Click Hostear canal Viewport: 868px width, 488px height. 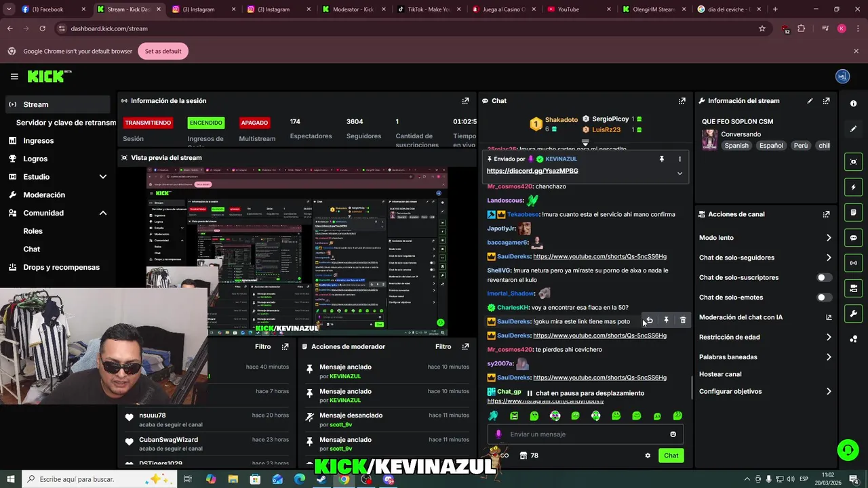pyautogui.click(x=720, y=374)
